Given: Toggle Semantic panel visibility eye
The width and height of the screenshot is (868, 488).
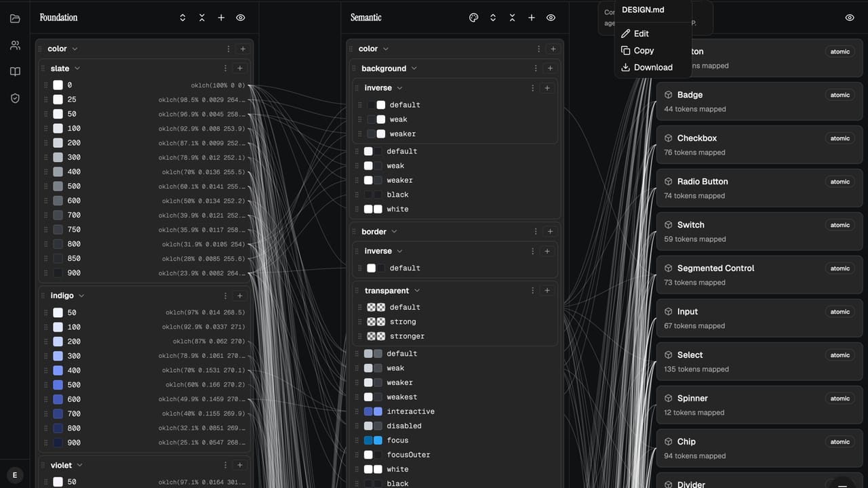Looking at the screenshot, I should click(x=551, y=18).
